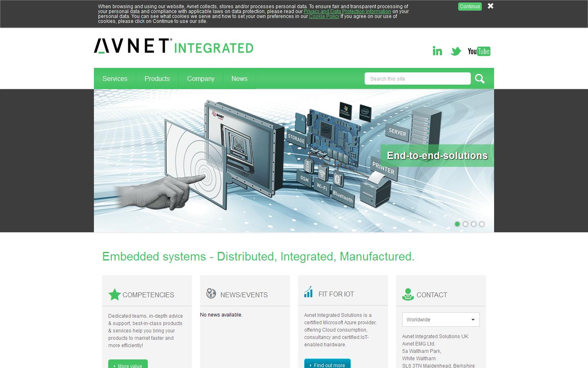This screenshot has width=588, height=368.
Task: Click the Contact person icon
Action: pos(408,294)
